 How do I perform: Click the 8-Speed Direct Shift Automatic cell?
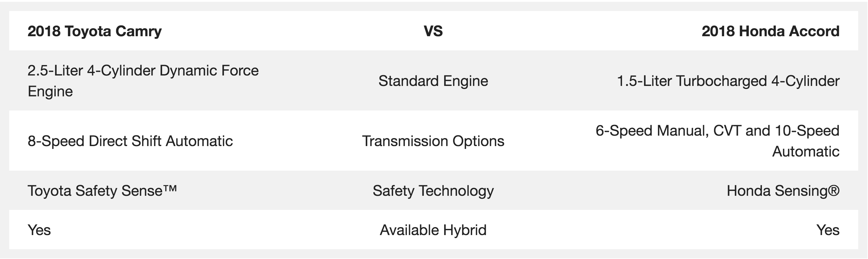click(130, 141)
